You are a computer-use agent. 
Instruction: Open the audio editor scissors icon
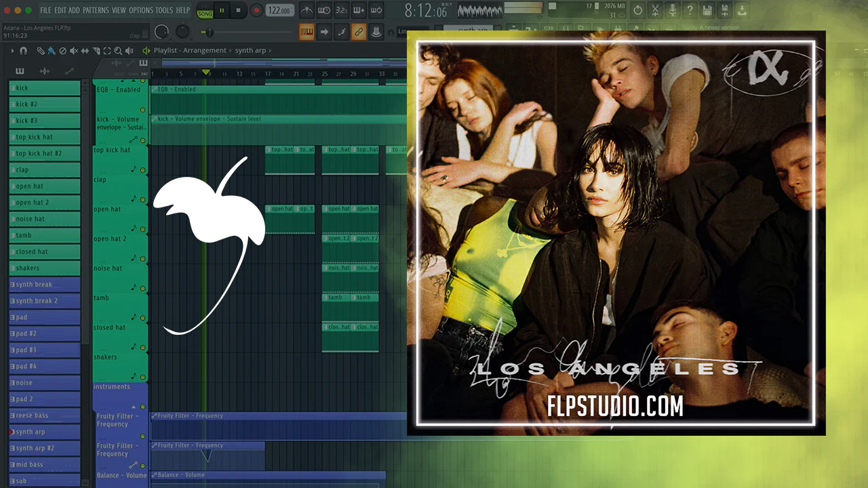[x=655, y=10]
